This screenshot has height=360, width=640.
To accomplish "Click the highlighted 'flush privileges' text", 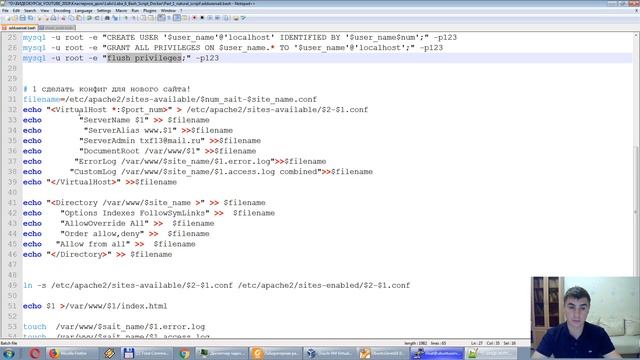I will [144, 58].
